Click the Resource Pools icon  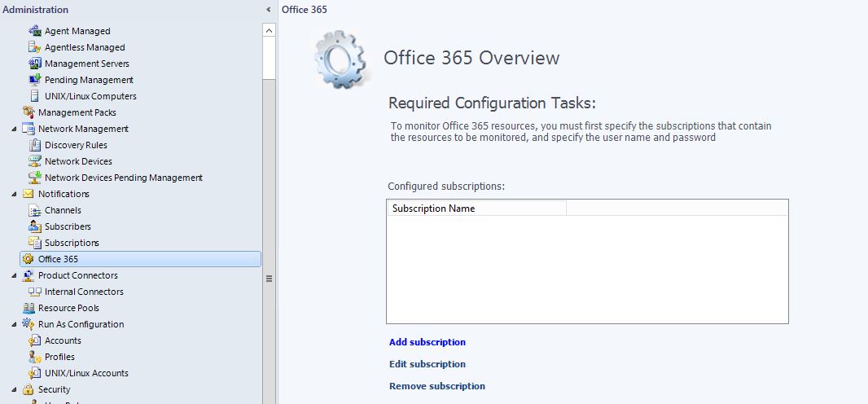click(28, 308)
